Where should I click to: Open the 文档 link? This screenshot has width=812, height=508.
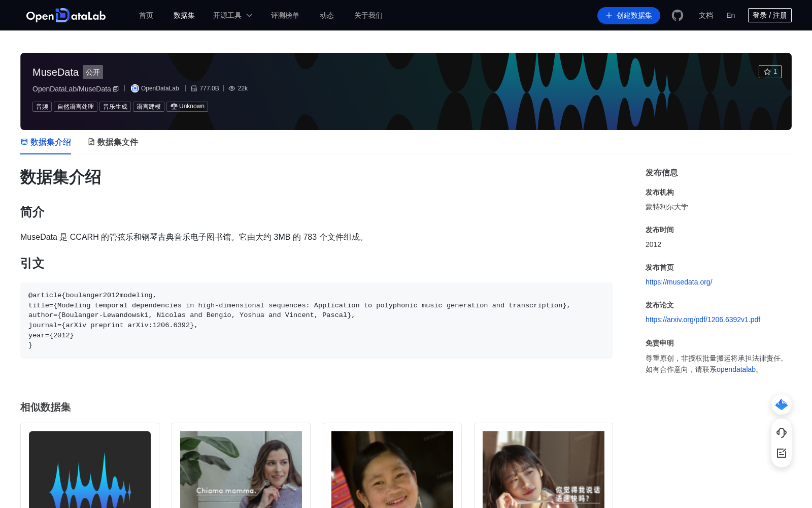(x=706, y=15)
